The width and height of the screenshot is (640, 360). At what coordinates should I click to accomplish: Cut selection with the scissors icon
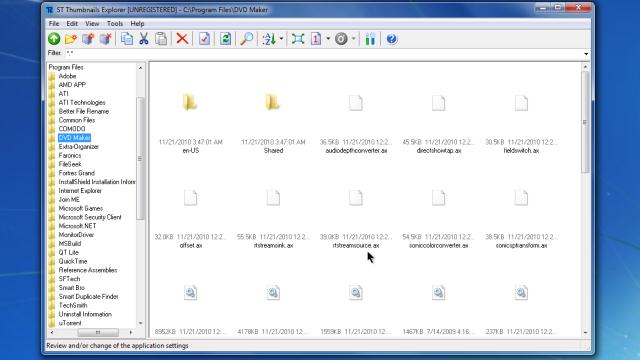(x=144, y=39)
